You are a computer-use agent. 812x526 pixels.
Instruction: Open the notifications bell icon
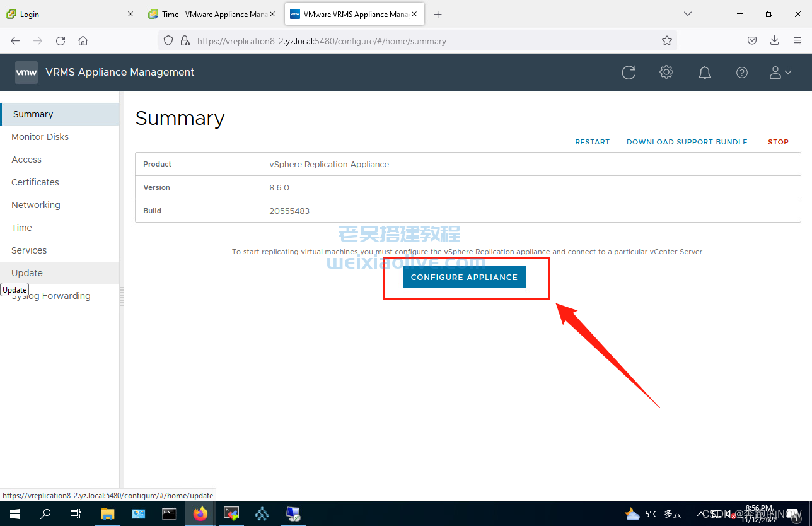point(705,73)
